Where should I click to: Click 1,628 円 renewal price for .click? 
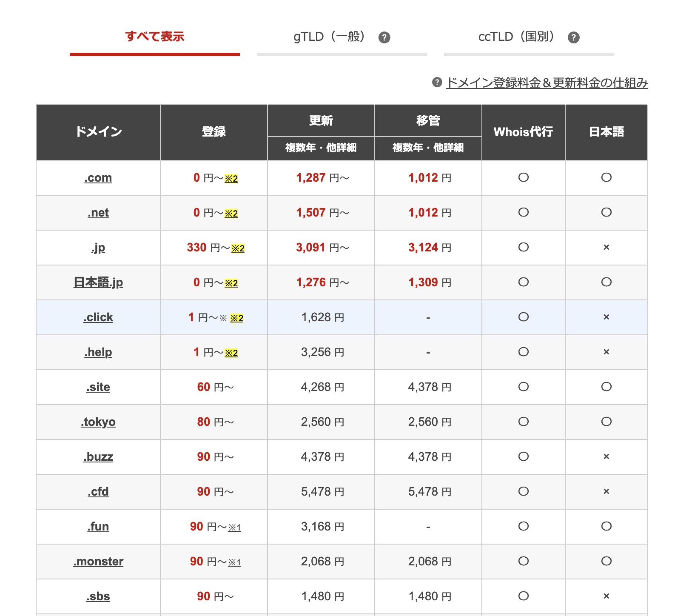click(x=323, y=317)
